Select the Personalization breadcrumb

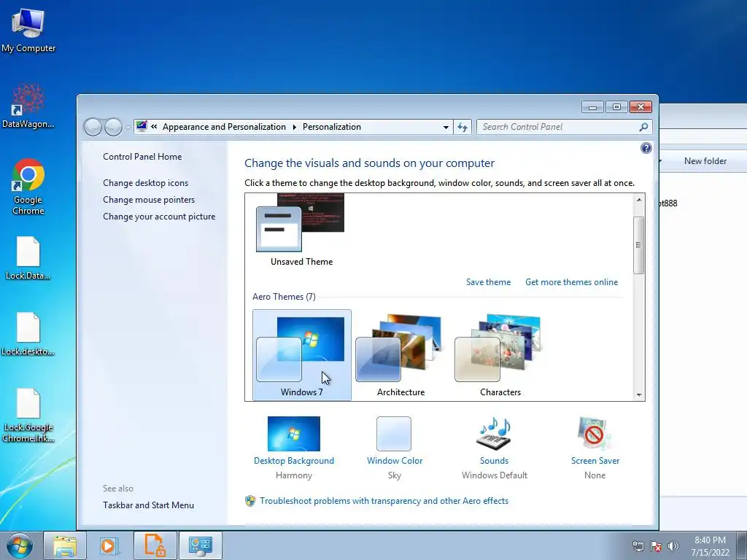tap(332, 127)
